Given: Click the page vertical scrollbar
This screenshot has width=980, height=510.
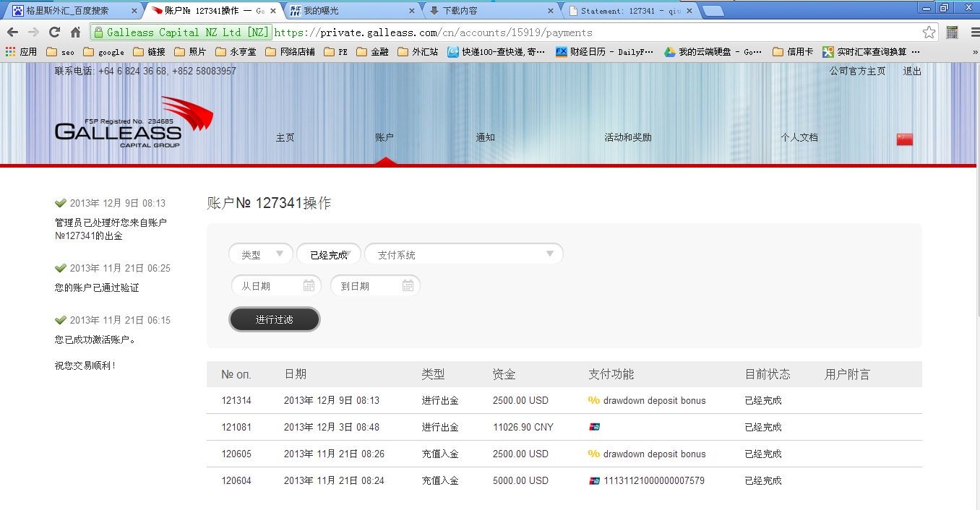Looking at the screenshot, I should (976, 191).
